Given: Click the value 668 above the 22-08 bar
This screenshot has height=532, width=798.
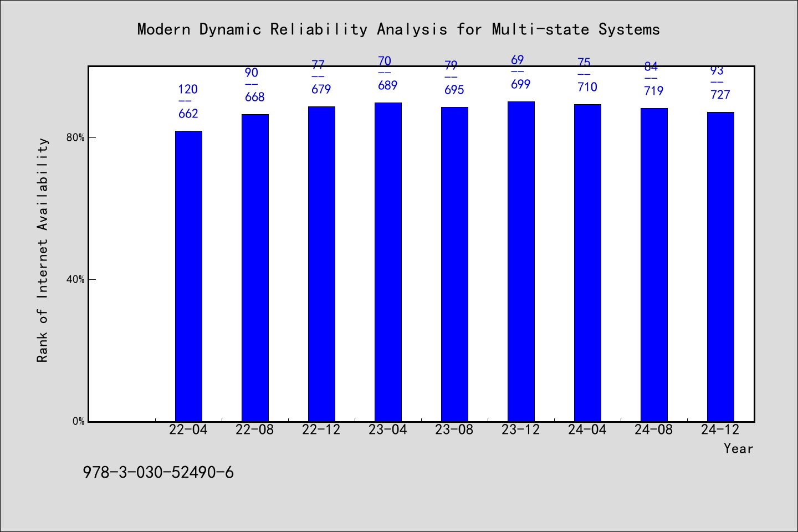Looking at the screenshot, I should 255,97.
